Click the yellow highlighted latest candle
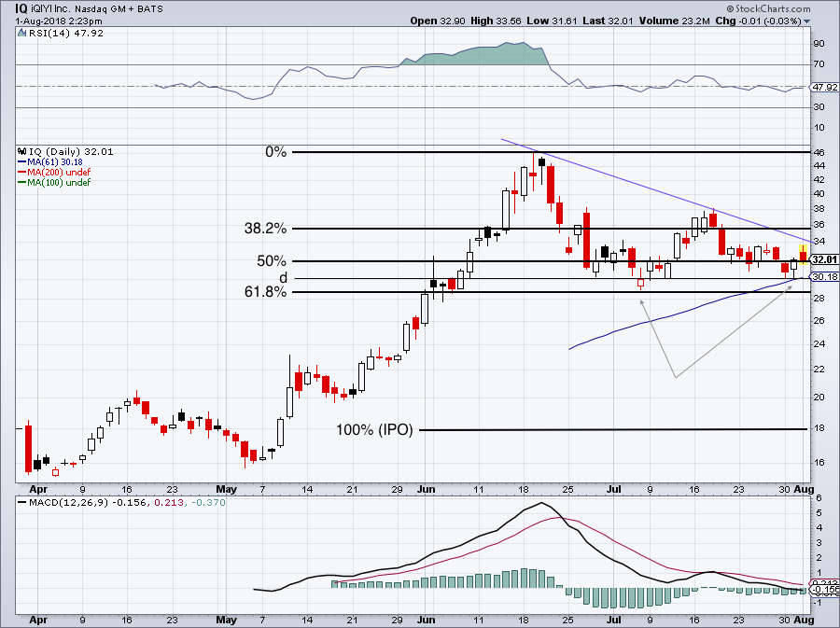Viewport: 840px width, 628px height. (x=803, y=255)
